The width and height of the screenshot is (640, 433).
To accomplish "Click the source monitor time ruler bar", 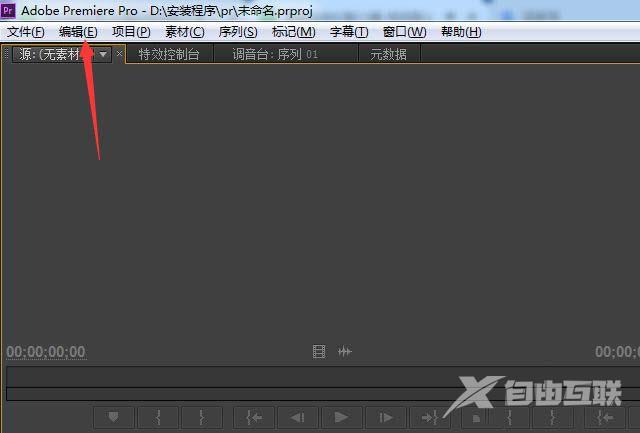I will tap(322, 377).
